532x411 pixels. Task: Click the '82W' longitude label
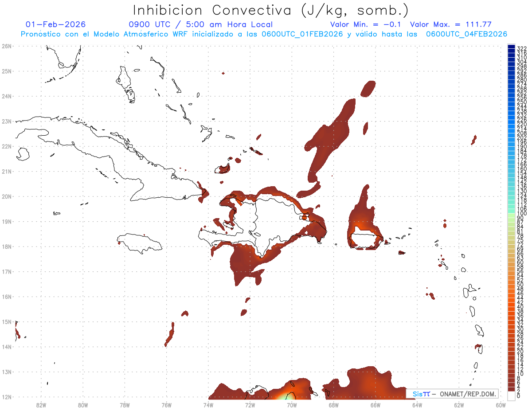(41, 404)
